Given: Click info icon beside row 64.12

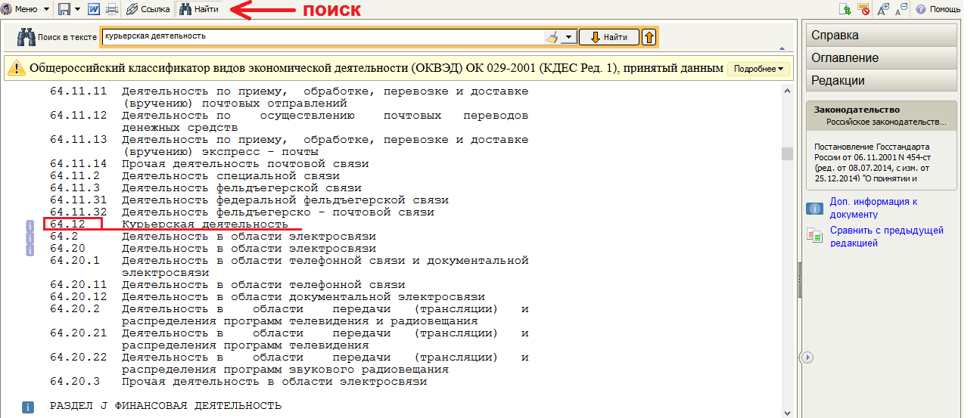Looking at the screenshot, I should click(30, 225).
